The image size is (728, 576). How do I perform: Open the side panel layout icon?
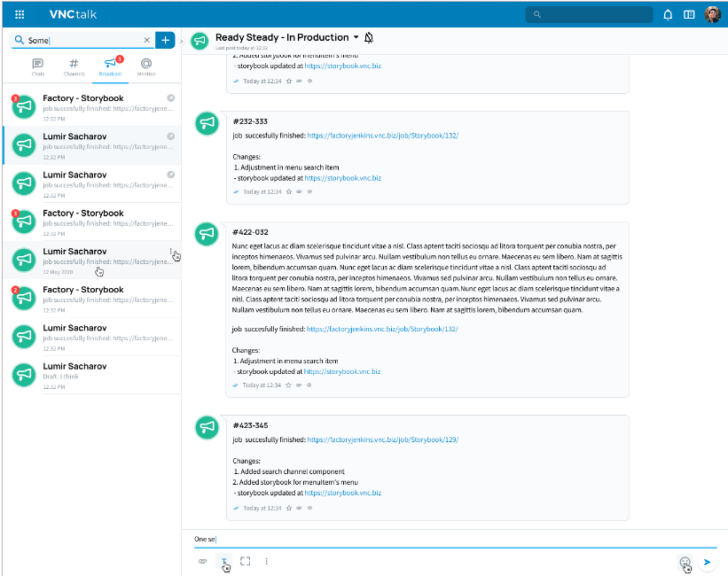click(689, 14)
